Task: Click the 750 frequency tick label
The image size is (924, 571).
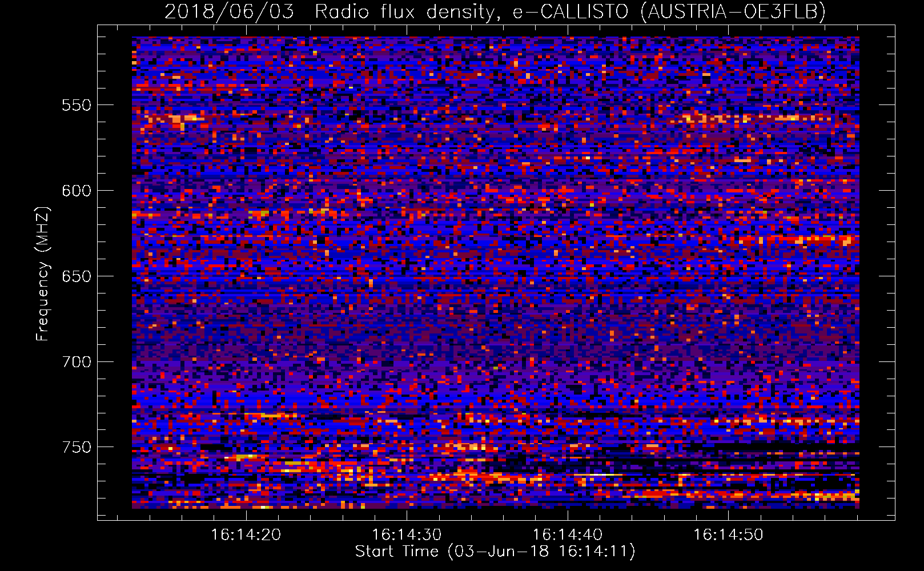Action: click(x=77, y=447)
